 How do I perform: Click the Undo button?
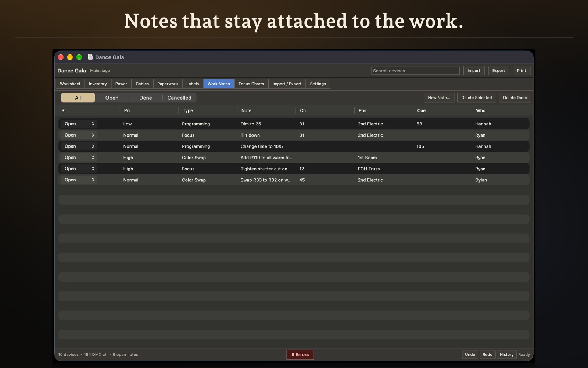tap(470, 355)
